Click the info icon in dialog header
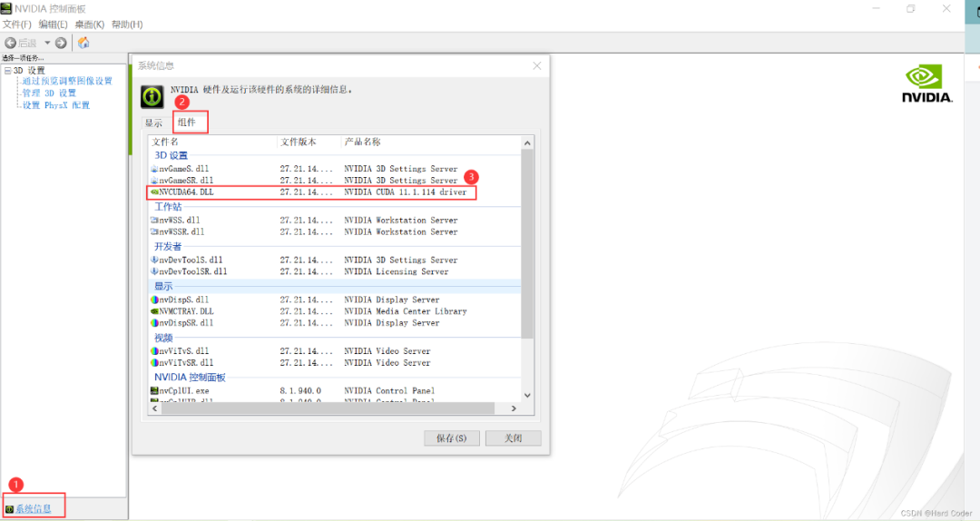The width and height of the screenshot is (980, 521). pyautogui.click(x=152, y=97)
